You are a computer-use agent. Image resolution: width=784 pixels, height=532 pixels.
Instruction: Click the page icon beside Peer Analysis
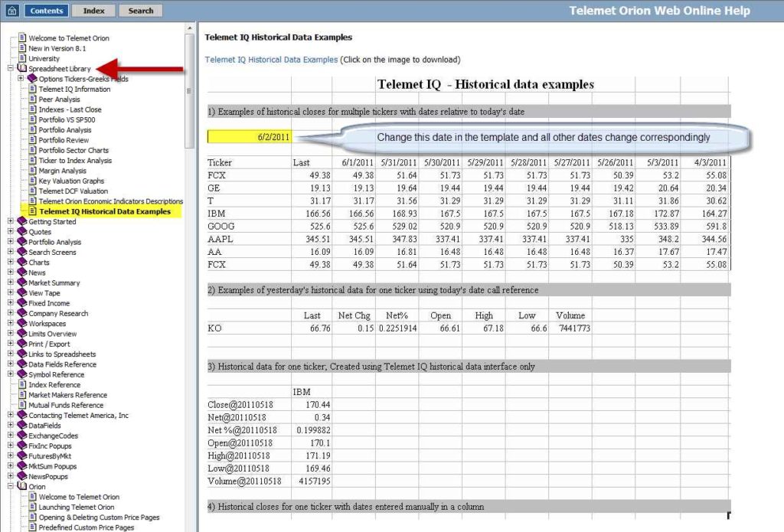33,100
